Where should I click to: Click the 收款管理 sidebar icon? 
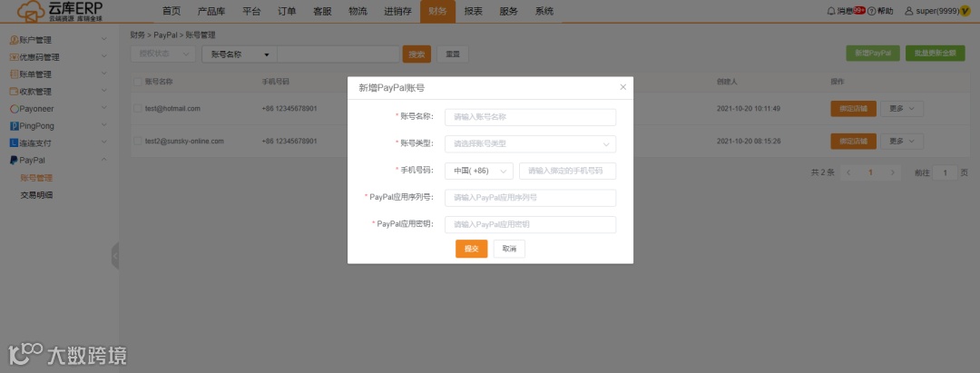click(14, 92)
